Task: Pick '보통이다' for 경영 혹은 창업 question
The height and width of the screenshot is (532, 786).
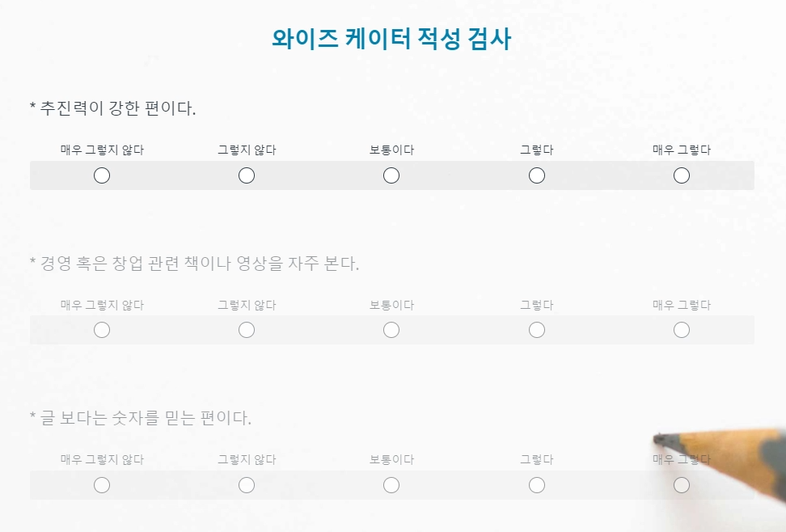Action: [391, 330]
